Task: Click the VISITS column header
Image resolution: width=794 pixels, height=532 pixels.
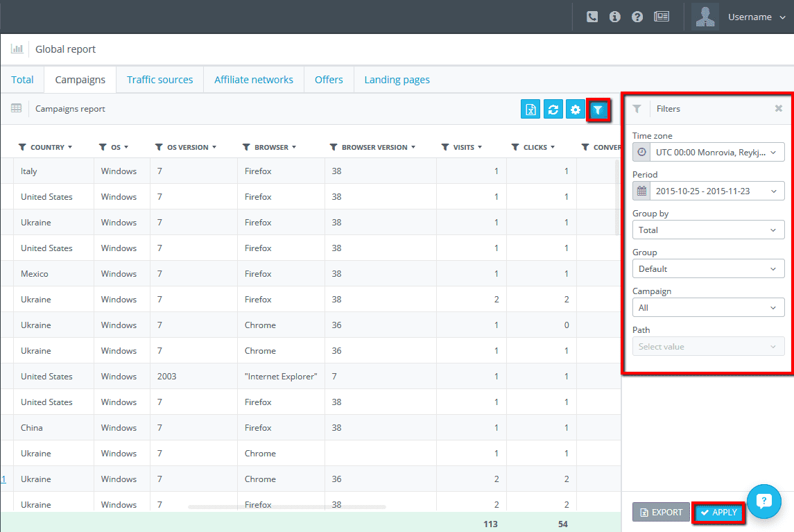Action: coord(464,147)
